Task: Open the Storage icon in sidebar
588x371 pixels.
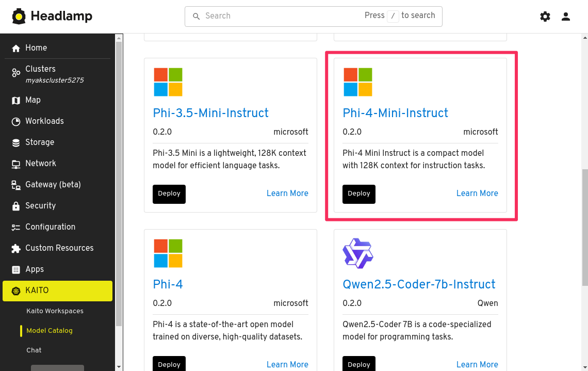Action: (x=16, y=142)
